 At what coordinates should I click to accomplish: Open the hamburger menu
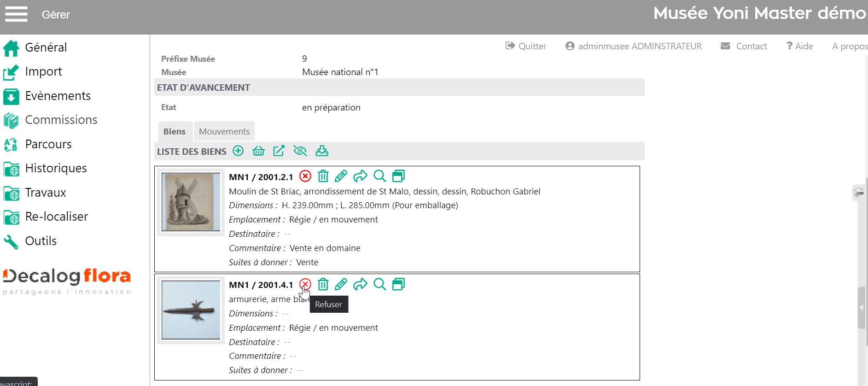(16, 14)
